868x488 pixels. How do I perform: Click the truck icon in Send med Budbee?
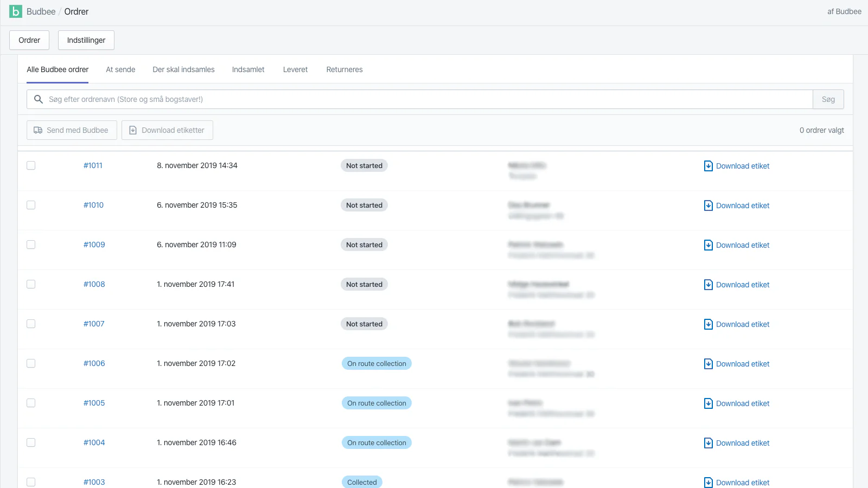pyautogui.click(x=38, y=130)
